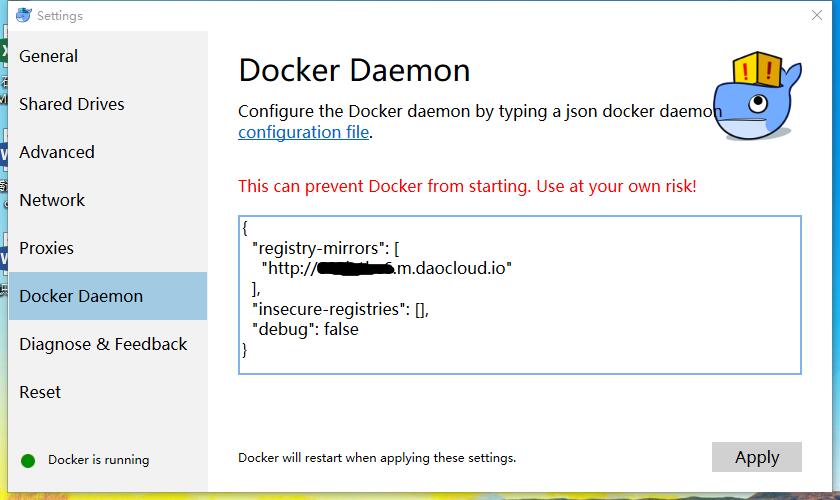
Task: Click the Docker whale title bar icon
Action: pyautogui.click(x=24, y=15)
